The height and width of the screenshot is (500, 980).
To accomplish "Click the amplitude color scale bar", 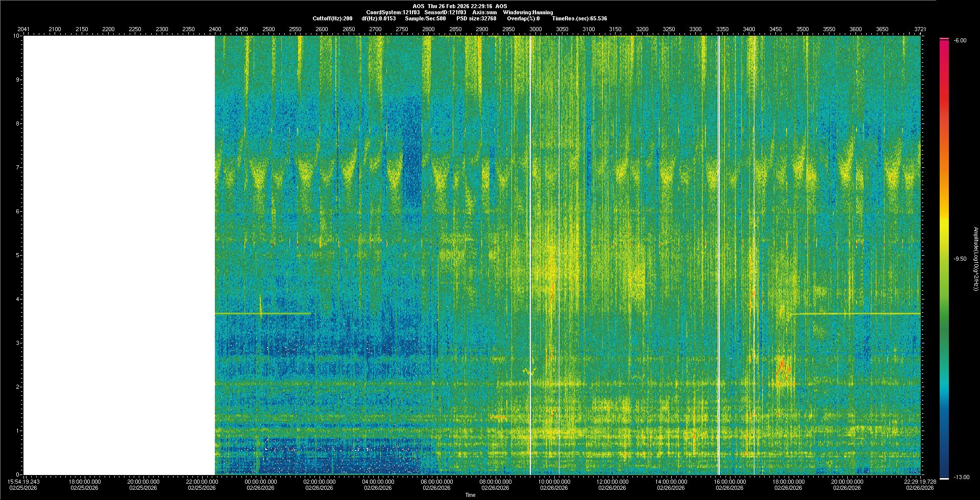I will pos(944,259).
